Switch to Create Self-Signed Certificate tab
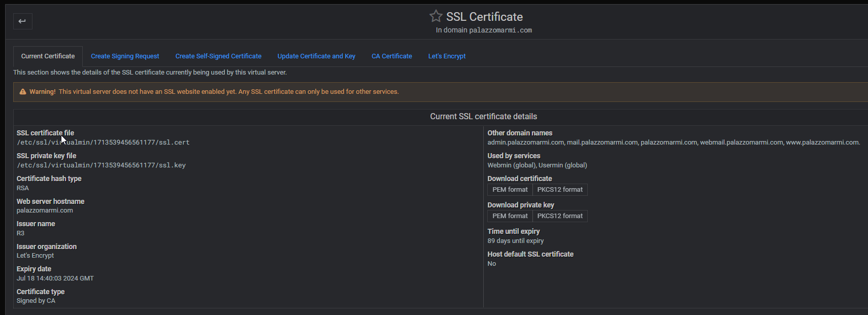 pos(218,56)
